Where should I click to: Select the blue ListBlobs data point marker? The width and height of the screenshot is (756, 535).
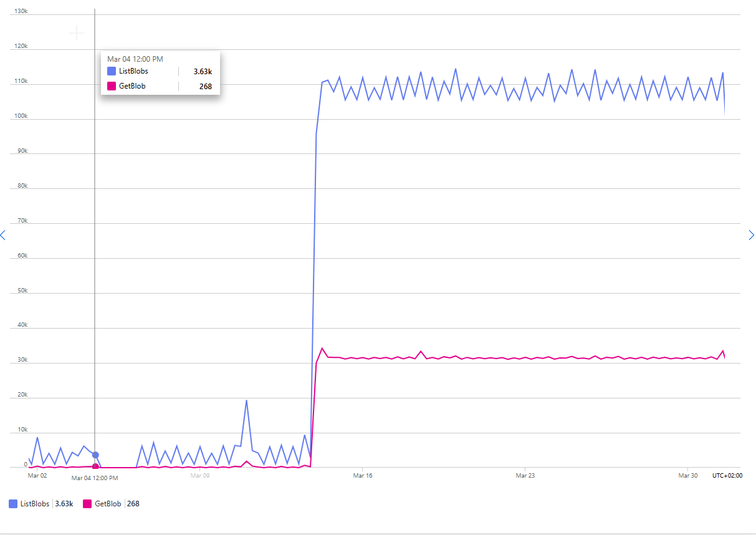coord(95,455)
